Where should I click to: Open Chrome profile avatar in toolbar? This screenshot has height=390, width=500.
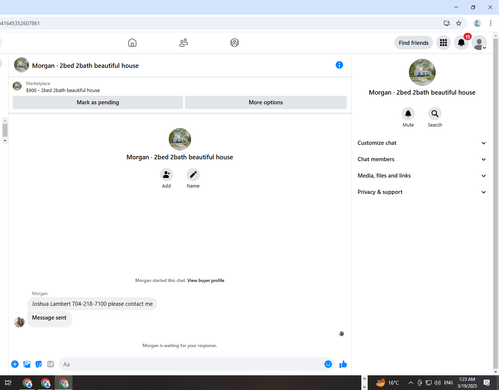click(x=477, y=23)
